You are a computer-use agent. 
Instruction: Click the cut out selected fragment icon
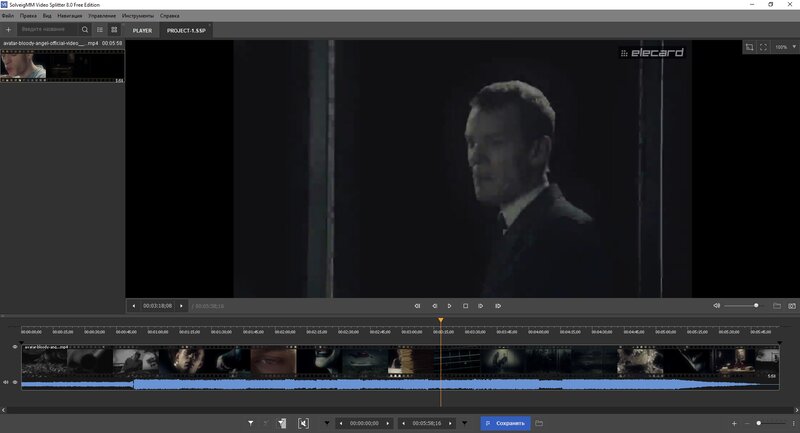303,423
